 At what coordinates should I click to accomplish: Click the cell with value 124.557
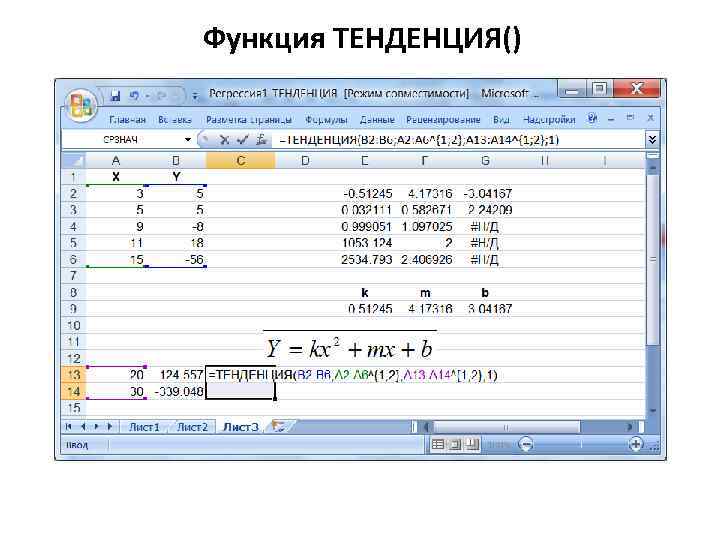point(176,375)
